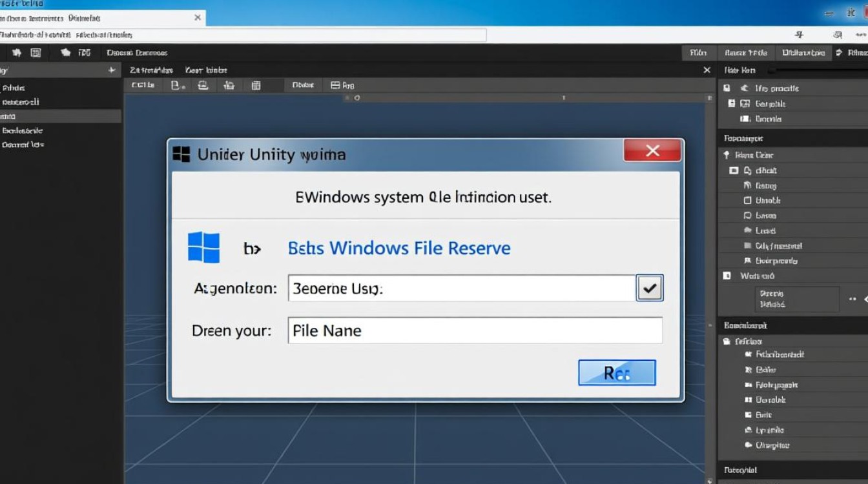Click the print-style icon beside the save icon

pos(203,86)
